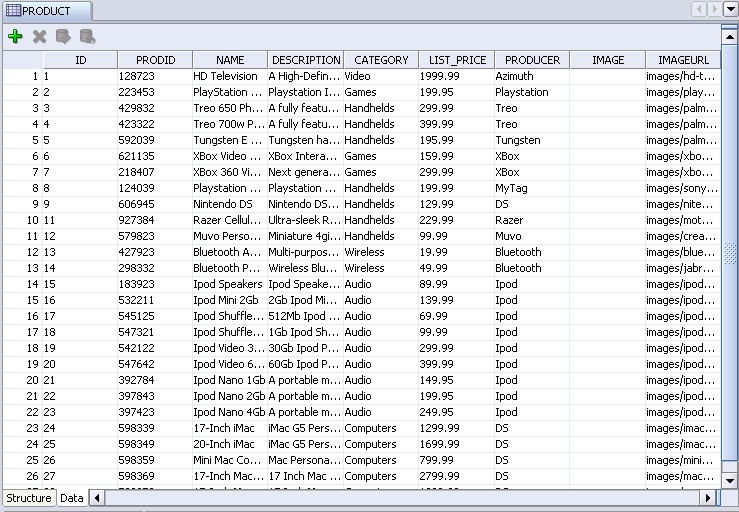The width and height of the screenshot is (739, 512).
Task: Click the commit changes database icon
Action: click(x=63, y=36)
